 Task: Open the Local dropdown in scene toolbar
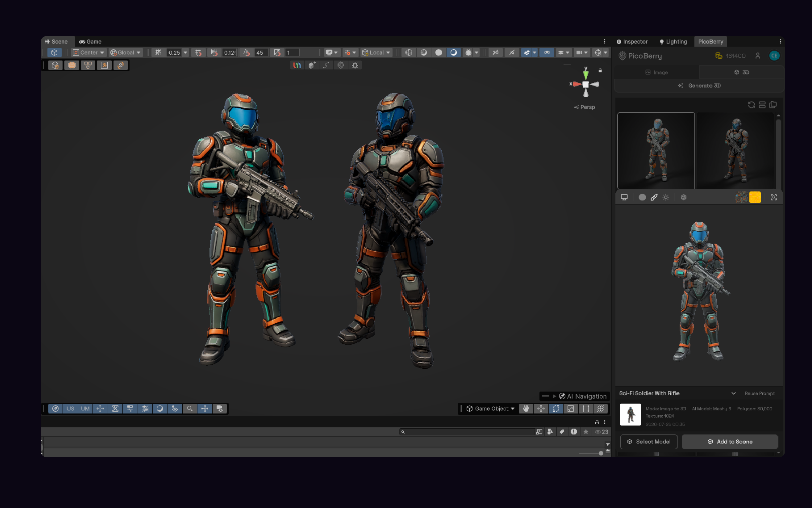376,52
